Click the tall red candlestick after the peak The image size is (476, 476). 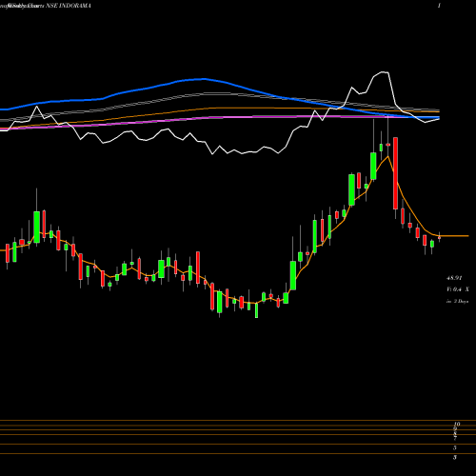[395, 173]
